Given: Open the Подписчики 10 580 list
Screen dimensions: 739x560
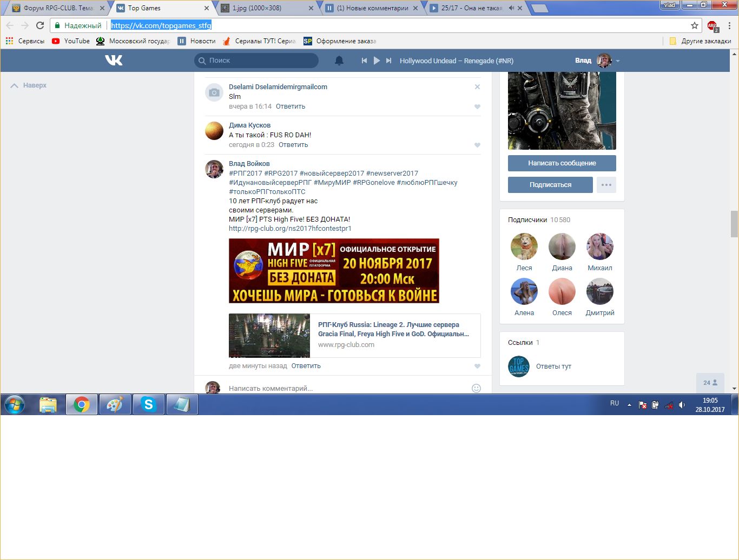Looking at the screenshot, I should click(539, 220).
